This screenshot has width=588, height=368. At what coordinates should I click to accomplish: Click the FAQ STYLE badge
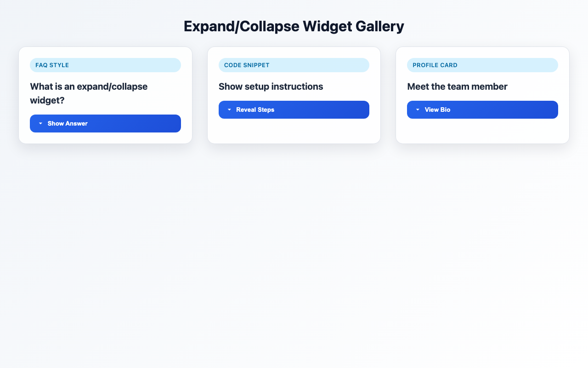(x=52, y=65)
